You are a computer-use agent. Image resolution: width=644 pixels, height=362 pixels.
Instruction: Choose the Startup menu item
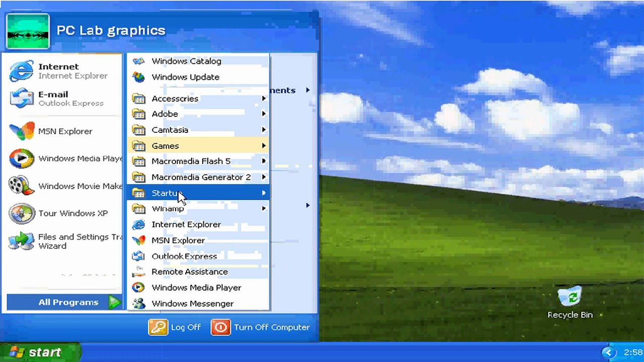(199, 193)
